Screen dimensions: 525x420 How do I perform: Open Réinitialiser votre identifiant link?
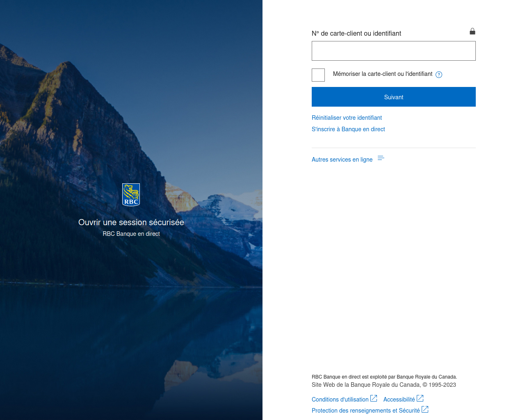click(347, 118)
